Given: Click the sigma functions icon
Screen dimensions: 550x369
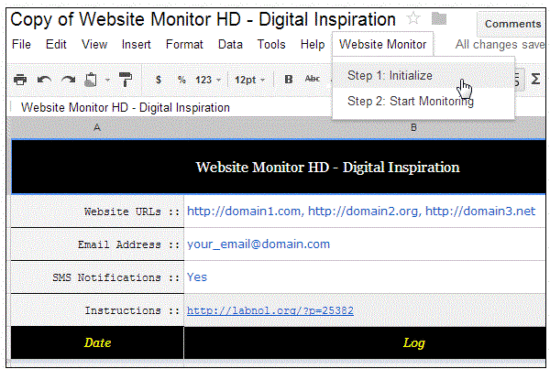Looking at the screenshot, I should 535,79.
